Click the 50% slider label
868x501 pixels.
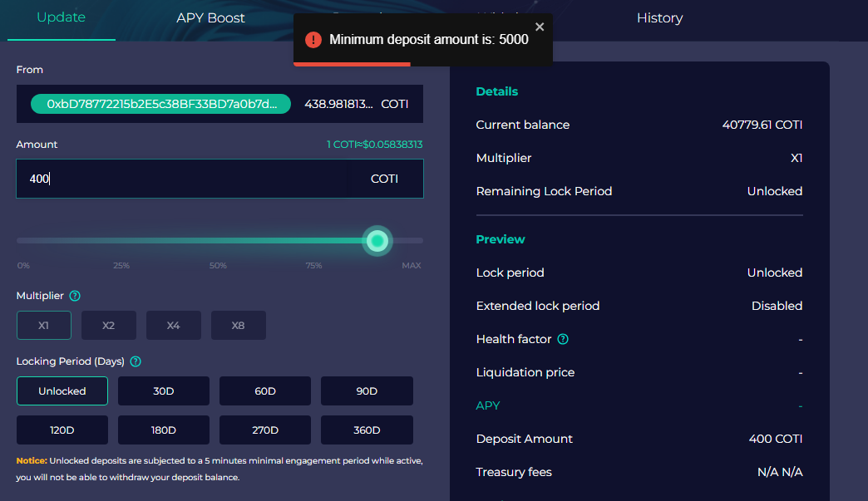(218, 265)
